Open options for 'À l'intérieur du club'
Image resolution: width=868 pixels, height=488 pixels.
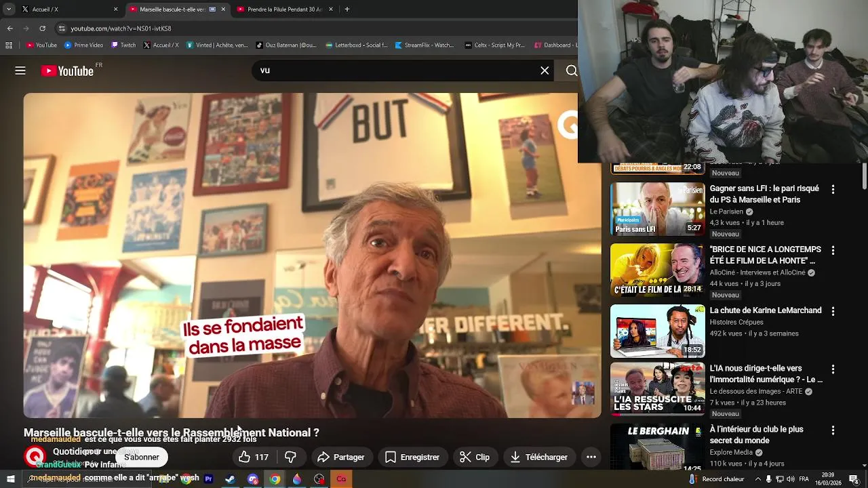pos(833,430)
